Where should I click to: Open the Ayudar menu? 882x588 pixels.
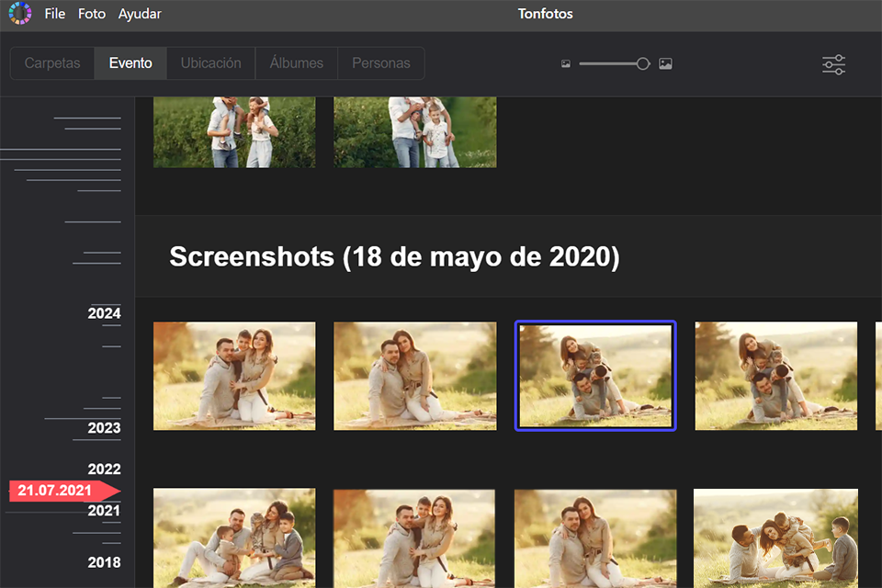[140, 14]
